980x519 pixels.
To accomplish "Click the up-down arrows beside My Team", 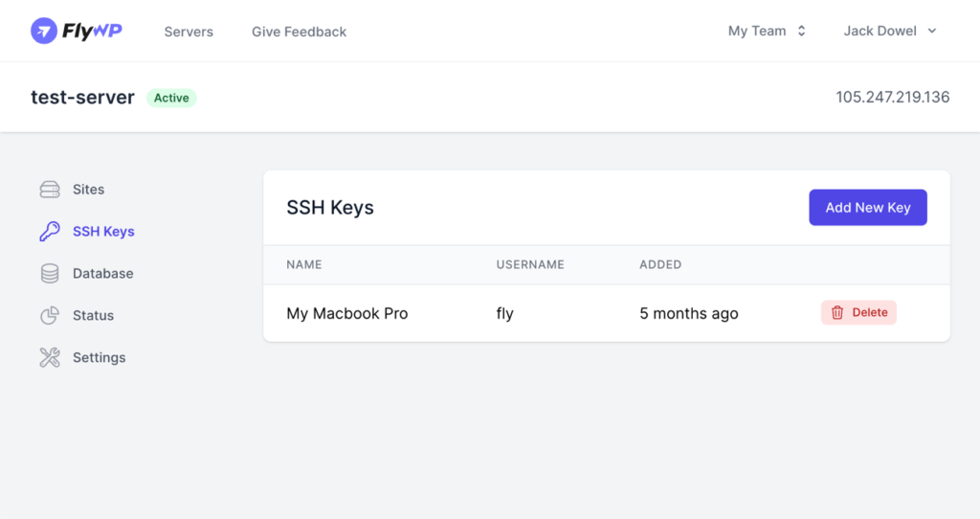I will click(x=801, y=32).
